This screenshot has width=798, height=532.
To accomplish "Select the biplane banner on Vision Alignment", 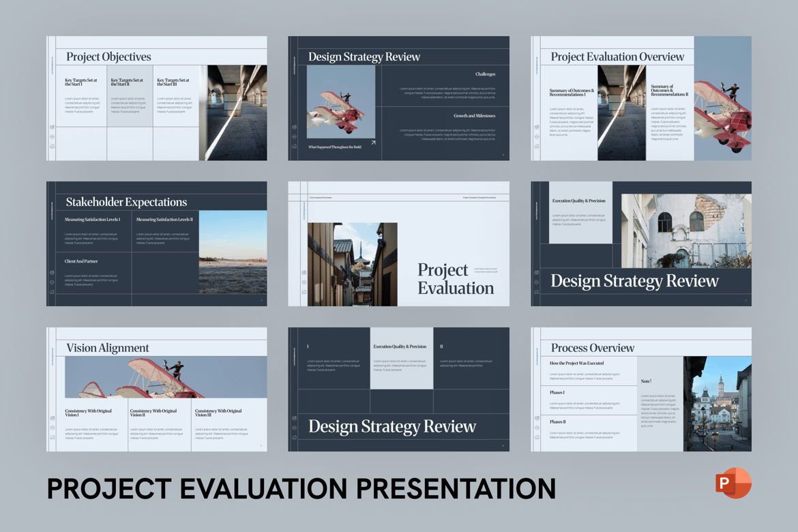I will point(166,376).
